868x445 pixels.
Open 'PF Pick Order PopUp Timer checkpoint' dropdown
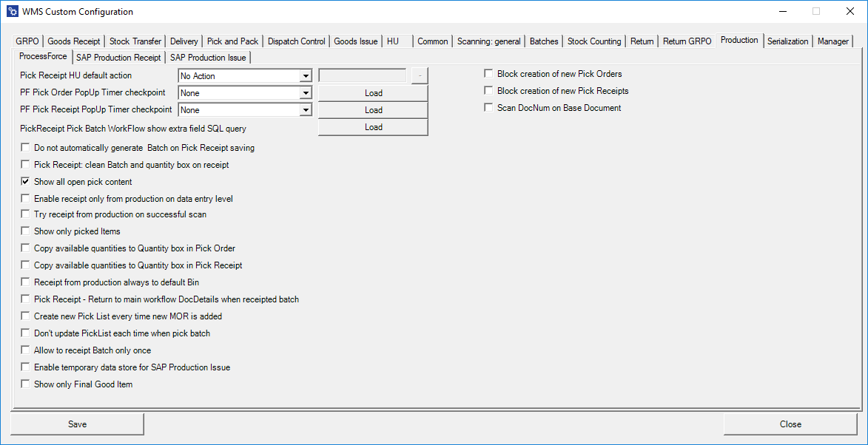pos(306,92)
